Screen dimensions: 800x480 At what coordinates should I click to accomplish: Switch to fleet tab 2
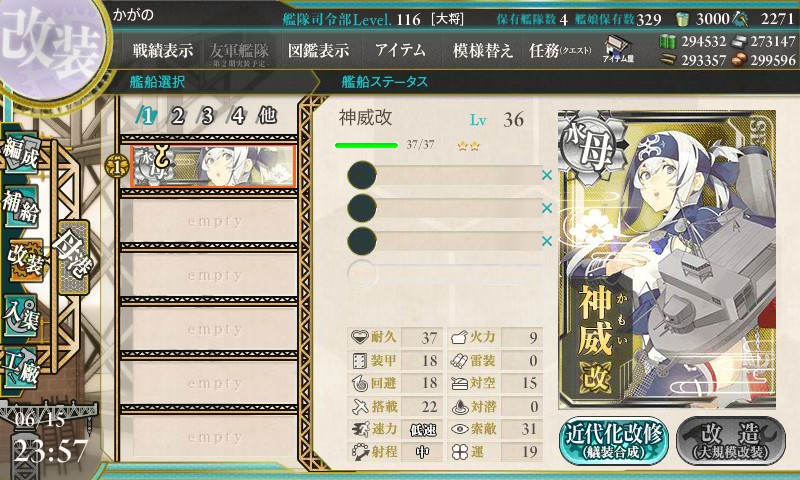click(x=177, y=116)
